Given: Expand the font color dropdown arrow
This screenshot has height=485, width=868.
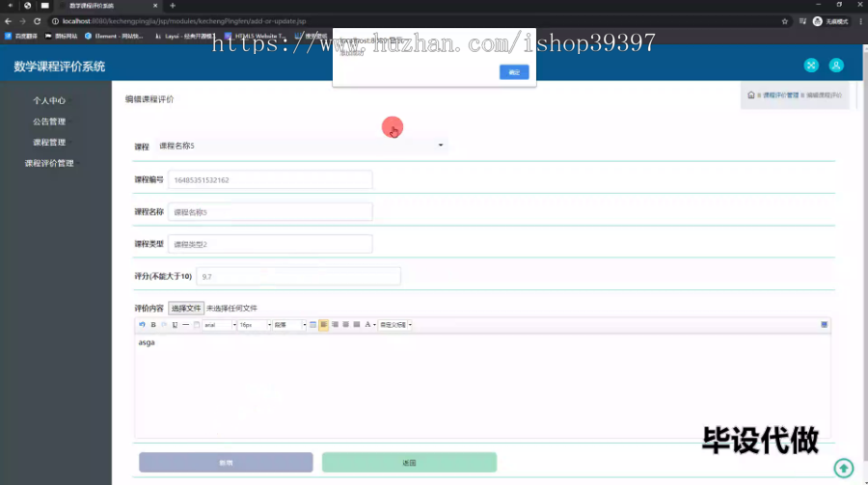Looking at the screenshot, I should click(375, 325).
